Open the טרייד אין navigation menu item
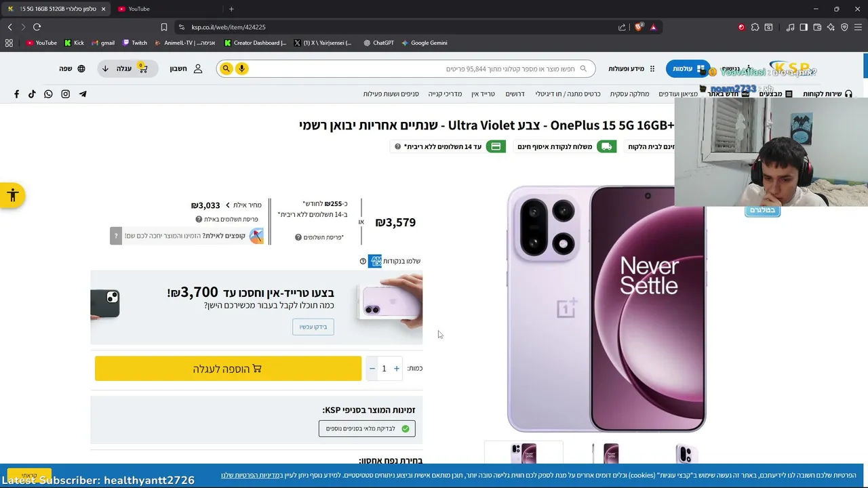The width and height of the screenshot is (868, 488). coord(484,94)
